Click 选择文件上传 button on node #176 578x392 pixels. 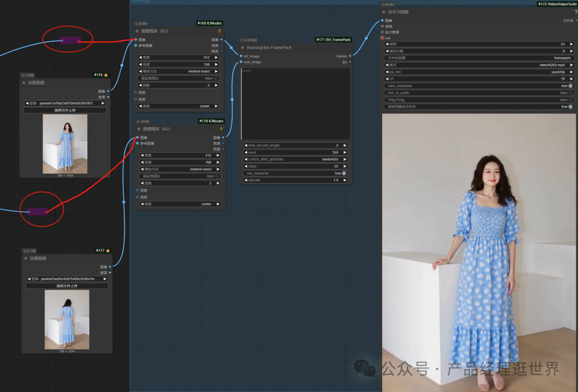click(65, 110)
